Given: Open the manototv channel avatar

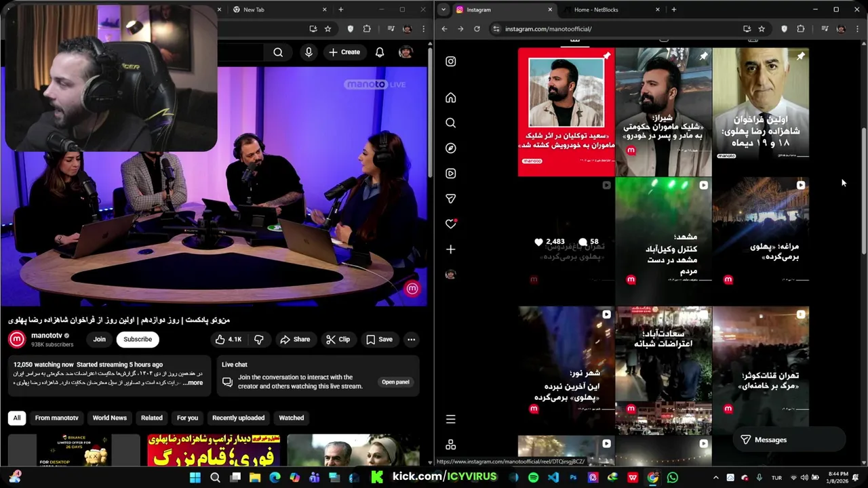Looking at the screenshot, I should point(17,340).
